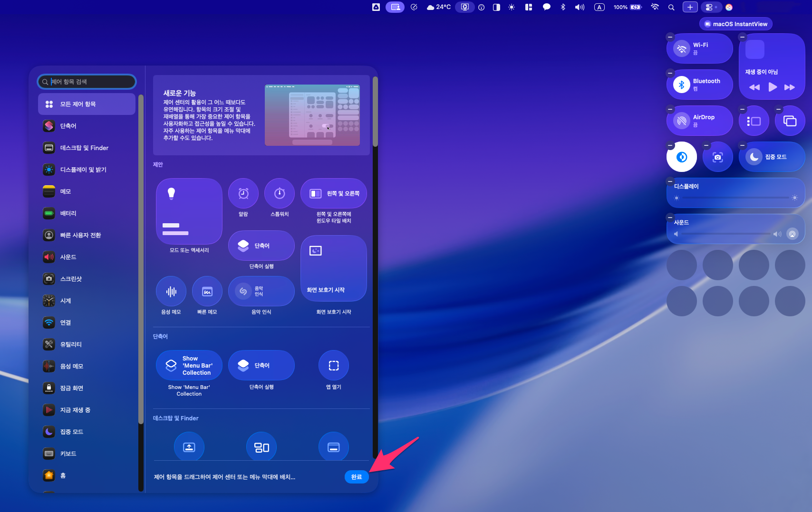The width and height of the screenshot is (812, 512).
Task: Click 지금 재생 중 sidebar icon
Action: point(49,410)
